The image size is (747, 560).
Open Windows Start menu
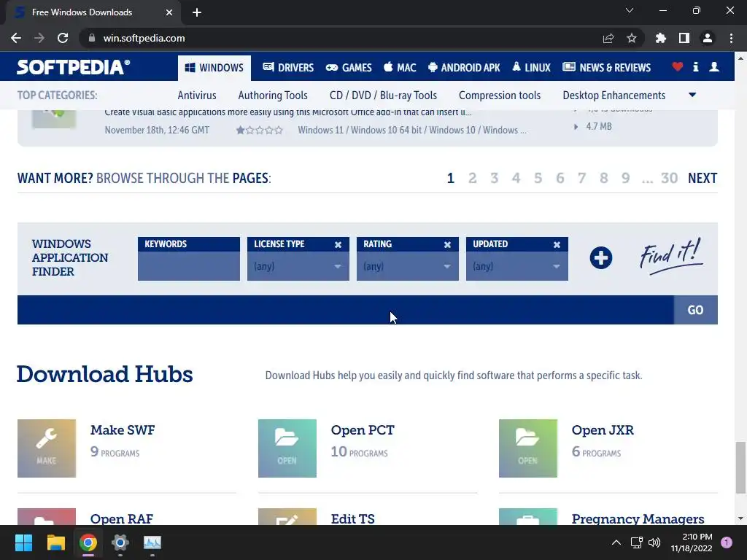point(23,542)
